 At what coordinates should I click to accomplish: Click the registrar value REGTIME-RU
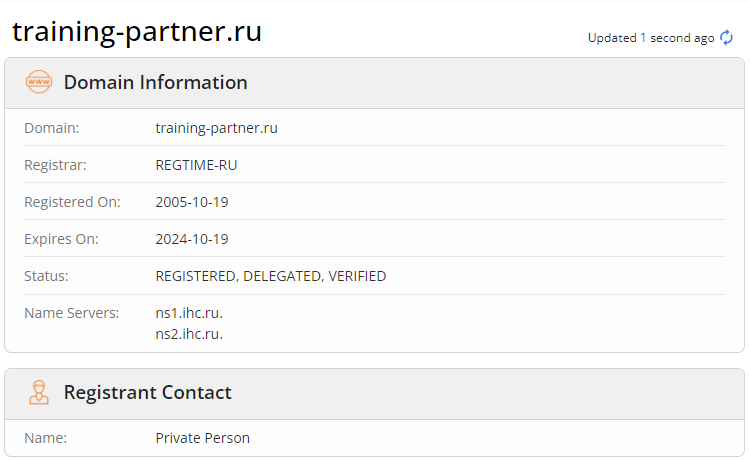click(196, 165)
